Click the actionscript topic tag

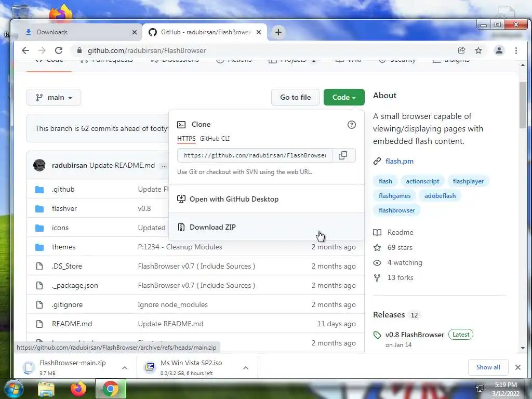coord(422,181)
